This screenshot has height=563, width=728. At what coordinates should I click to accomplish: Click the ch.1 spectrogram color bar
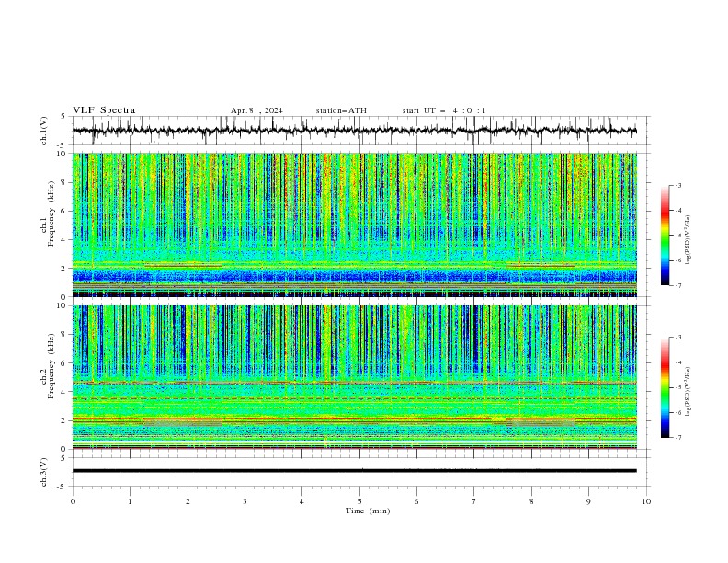pyautogui.click(x=665, y=236)
